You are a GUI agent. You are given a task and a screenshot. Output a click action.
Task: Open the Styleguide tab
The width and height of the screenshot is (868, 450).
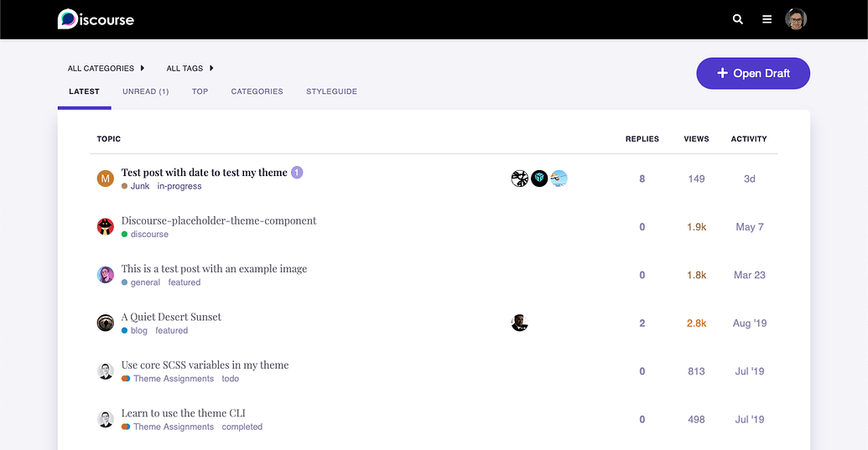[x=331, y=91]
